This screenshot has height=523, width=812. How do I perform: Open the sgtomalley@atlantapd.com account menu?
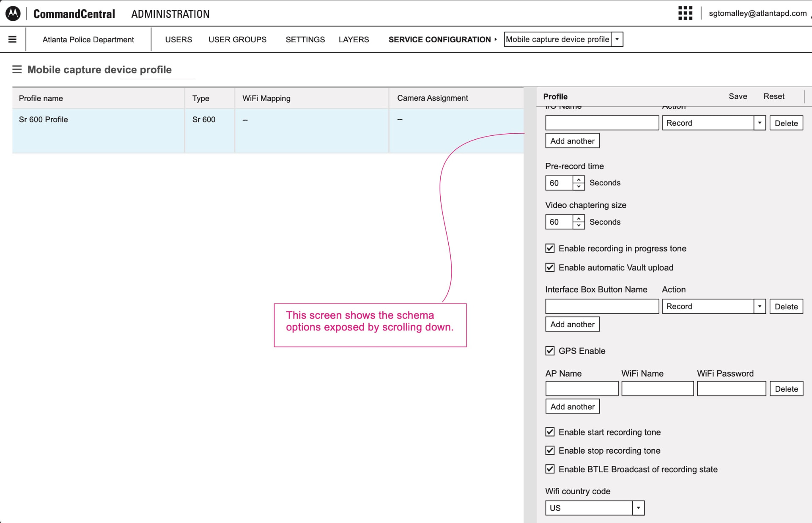[x=757, y=13]
